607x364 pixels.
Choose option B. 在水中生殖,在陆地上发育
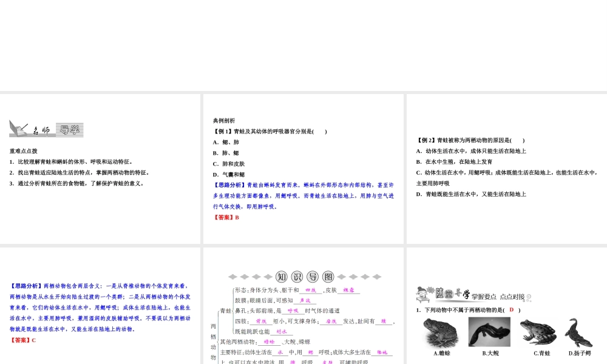(455, 162)
